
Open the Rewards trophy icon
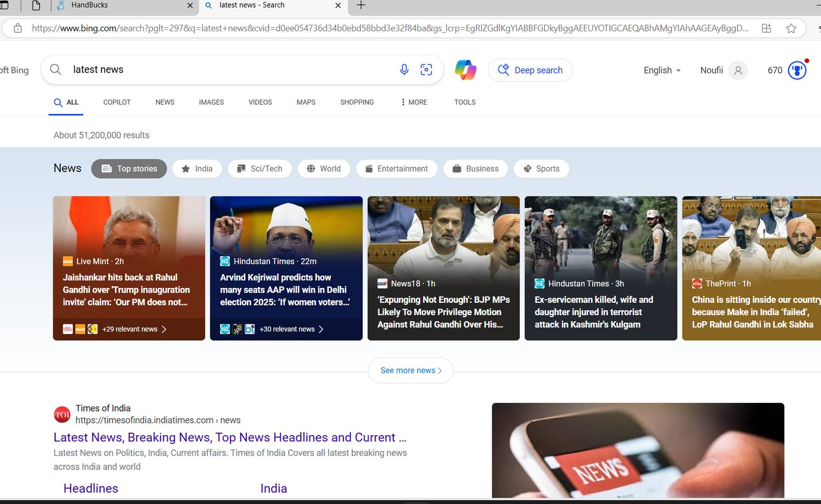pyautogui.click(x=797, y=70)
